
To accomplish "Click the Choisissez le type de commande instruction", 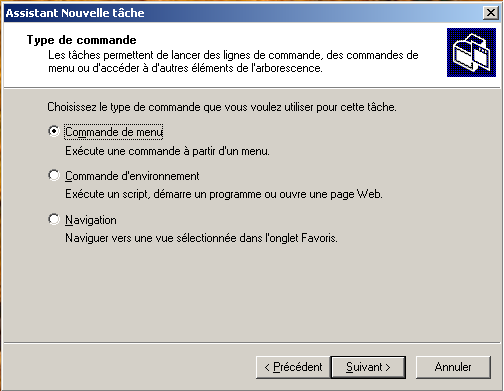I will 222,107.
